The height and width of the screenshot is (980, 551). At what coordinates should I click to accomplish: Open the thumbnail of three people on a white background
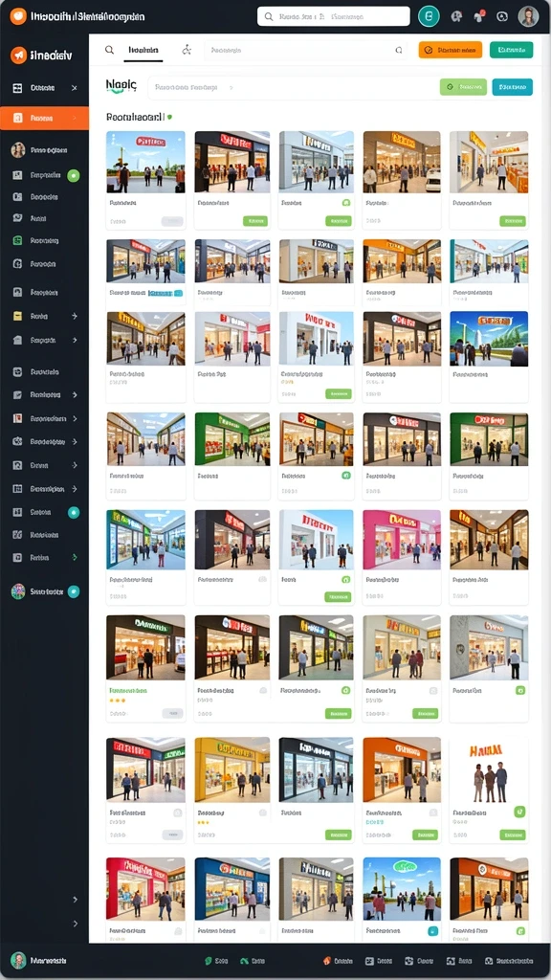[x=489, y=769]
